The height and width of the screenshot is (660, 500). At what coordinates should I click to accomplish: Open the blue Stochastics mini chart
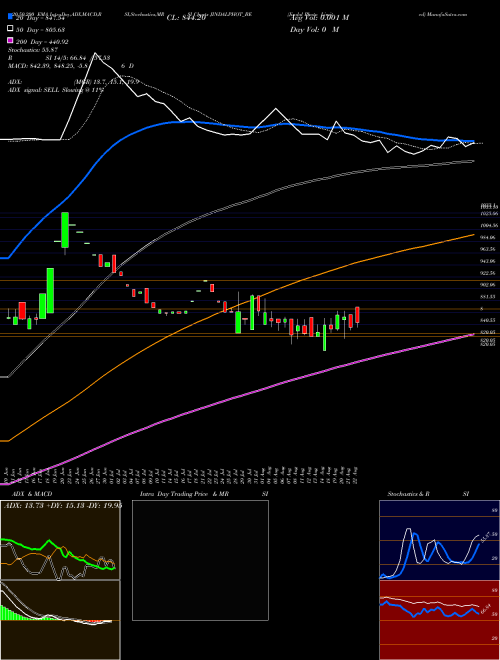click(x=439, y=540)
